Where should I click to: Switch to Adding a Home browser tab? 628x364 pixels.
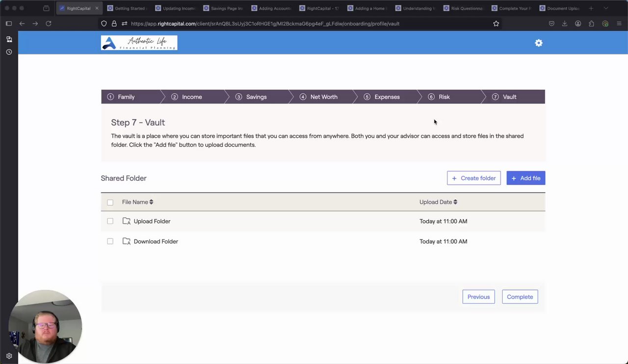tap(367, 8)
